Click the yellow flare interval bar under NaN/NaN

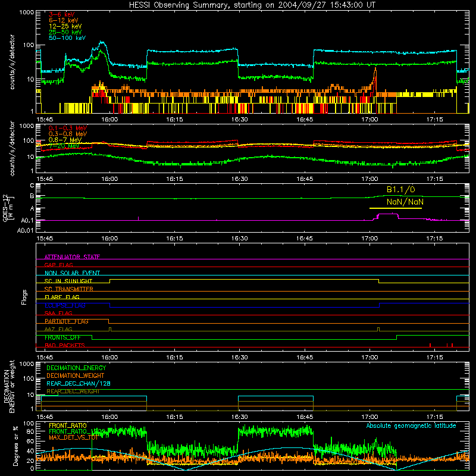(x=396, y=208)
